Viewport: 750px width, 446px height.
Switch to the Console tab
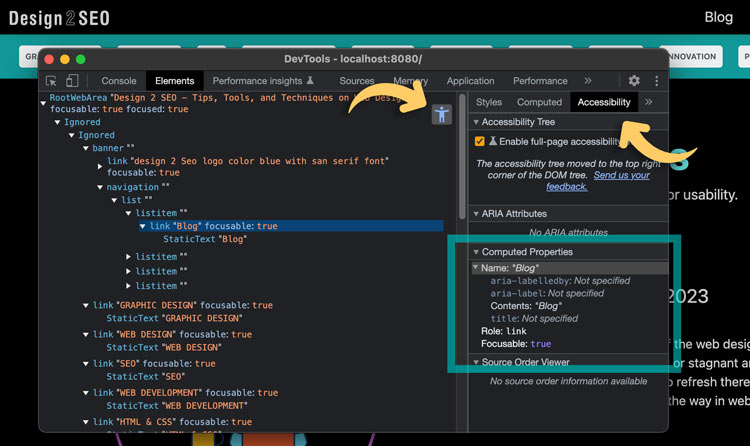[x=119, y=81]
